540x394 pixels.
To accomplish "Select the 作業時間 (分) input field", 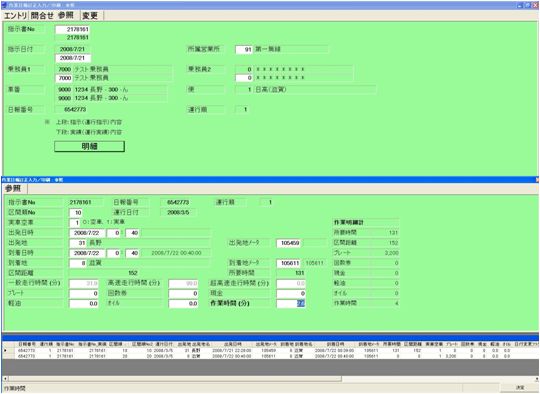I will point(291,303).
